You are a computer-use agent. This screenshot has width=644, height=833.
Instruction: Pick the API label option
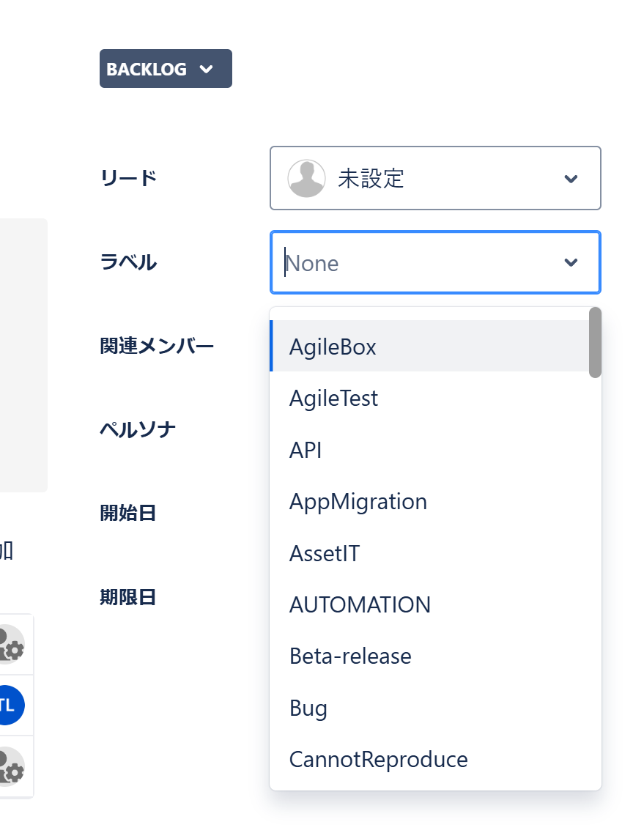[x=306, y=450]
